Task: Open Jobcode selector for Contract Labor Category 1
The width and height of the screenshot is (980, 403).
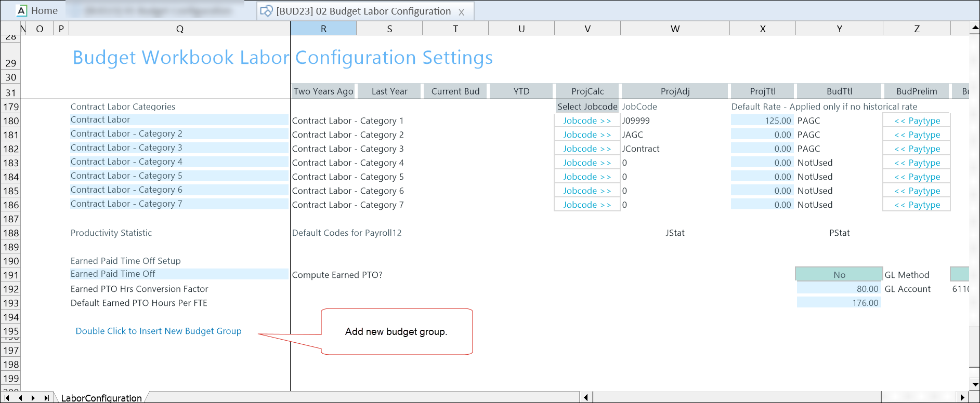Action: 587,120
